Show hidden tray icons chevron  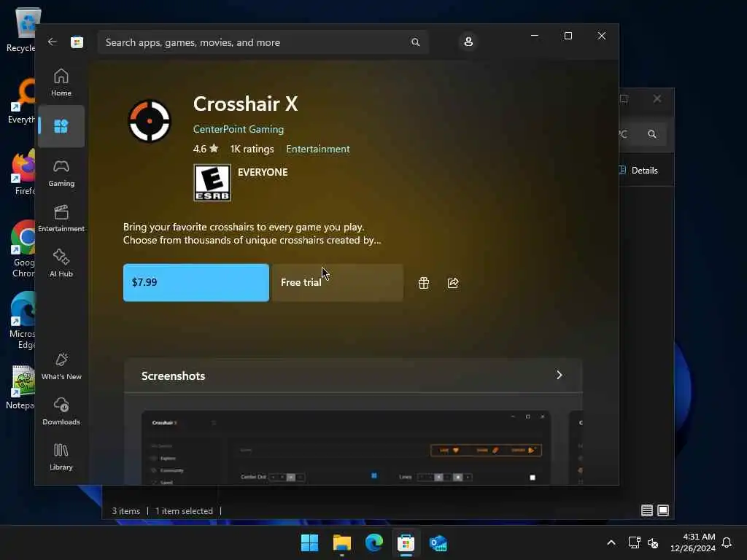coord(611,542)
